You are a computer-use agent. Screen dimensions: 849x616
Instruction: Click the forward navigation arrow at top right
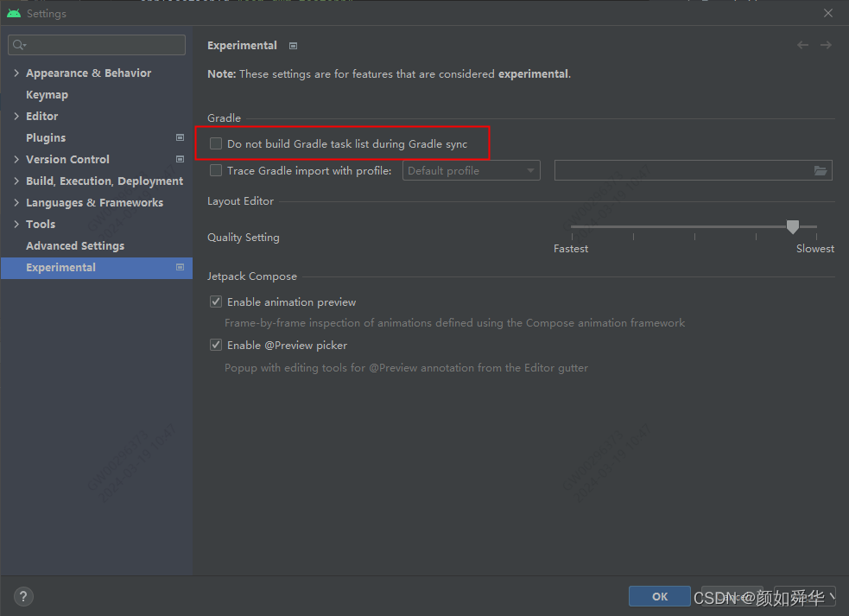coord(826,45)
